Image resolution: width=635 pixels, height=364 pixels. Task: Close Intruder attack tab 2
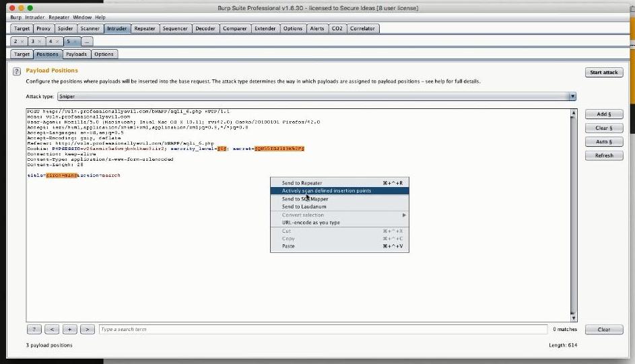pyautogui.click(x=22, y=41)
